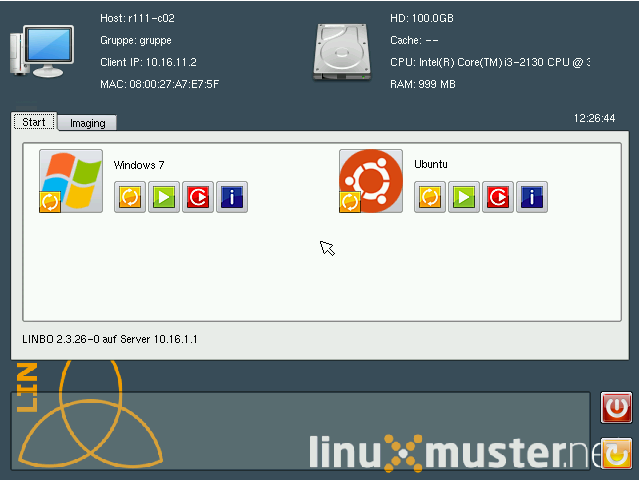Start Ubuntu with green play button
639x480 pixels.
tap(464, 197)
